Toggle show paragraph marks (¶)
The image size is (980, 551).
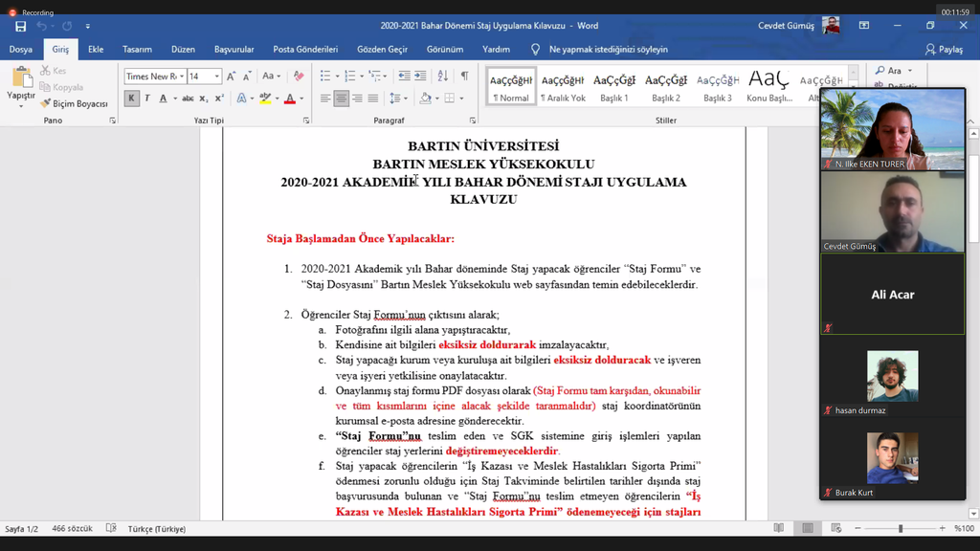coord(464,77)
